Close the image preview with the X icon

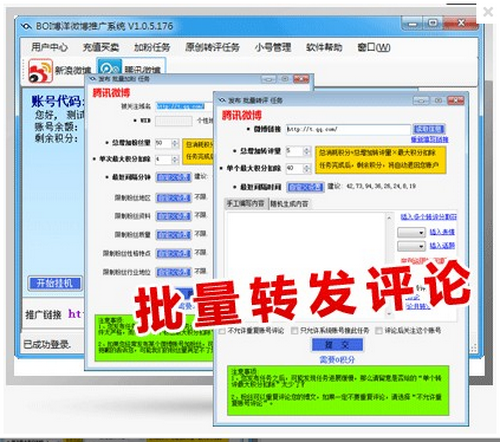(x=488, y=12)
